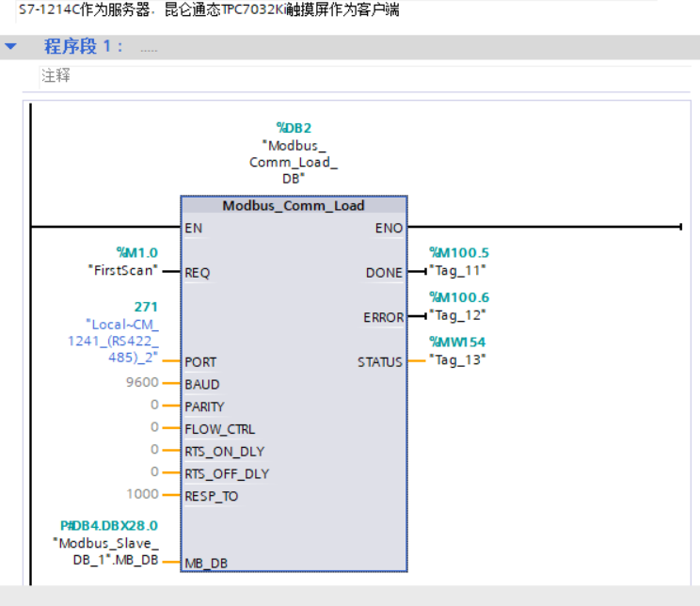This screenshot has height=606, width=700.
Task: Click the DONE output Tag_11
Action: point(457,270)
